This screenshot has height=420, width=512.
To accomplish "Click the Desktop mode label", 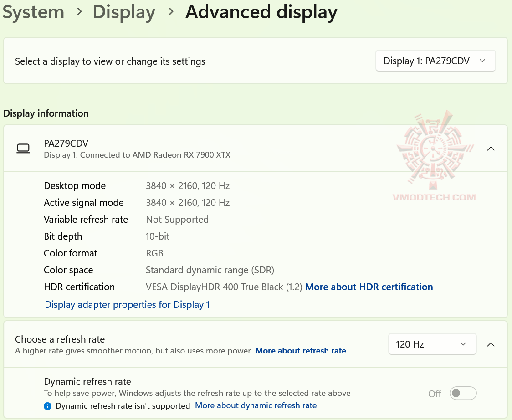I will point(75,186).
